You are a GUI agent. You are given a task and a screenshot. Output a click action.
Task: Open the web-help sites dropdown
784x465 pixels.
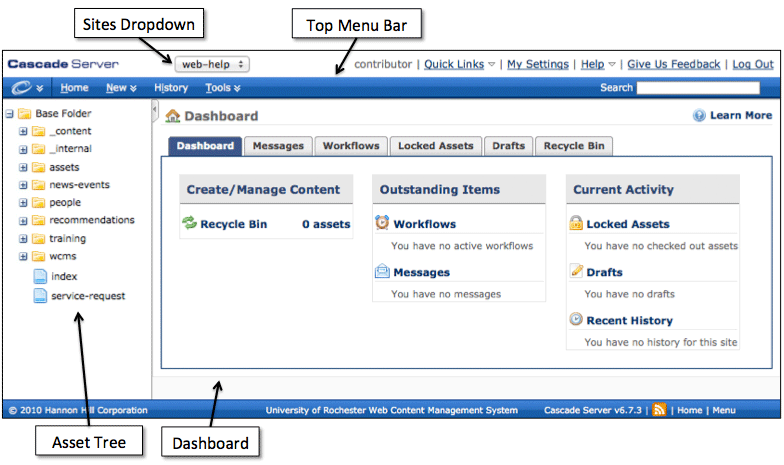coord(212,64)
